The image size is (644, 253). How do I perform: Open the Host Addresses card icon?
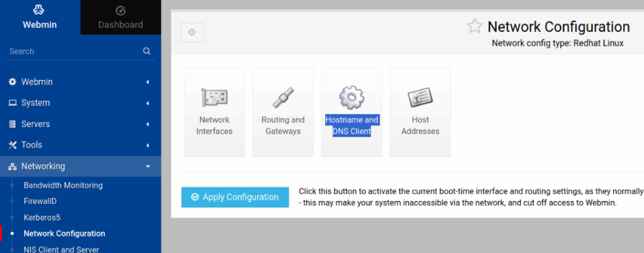click(420, 97)
